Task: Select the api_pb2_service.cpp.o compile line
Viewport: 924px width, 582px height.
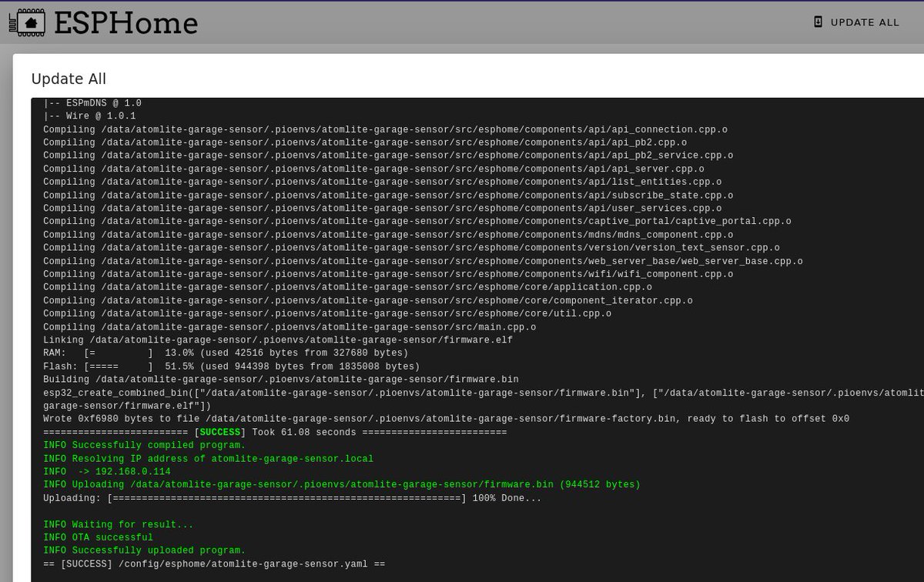Action: click(x=388, y=156)
